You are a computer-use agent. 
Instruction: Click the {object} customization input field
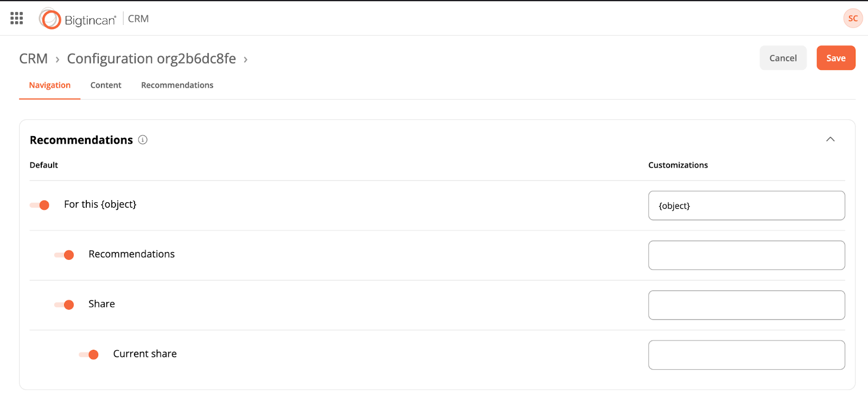tap(746, 206)
